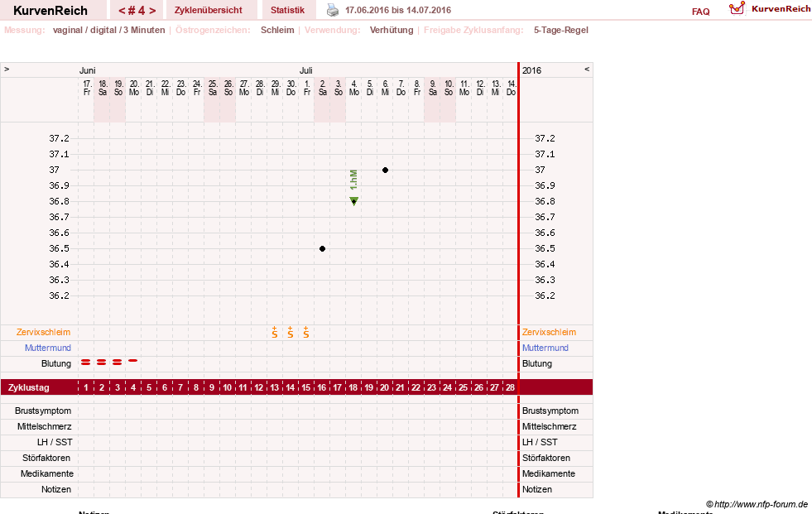Click the date range 17.06.2016 bis 14.07.2016

coord(397,10)
